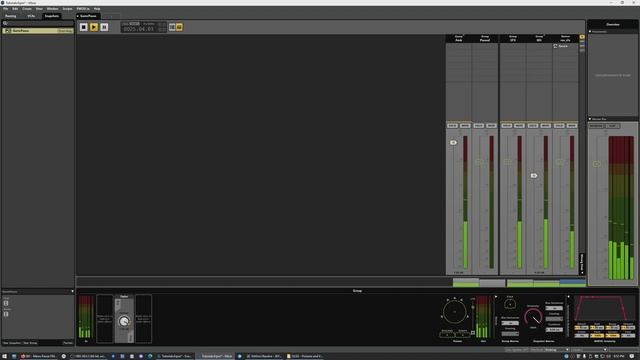Click the New Group button at the bottom-left
Image resolution: width=640 pixels, height=360 pixels.
tap(30, 343)
